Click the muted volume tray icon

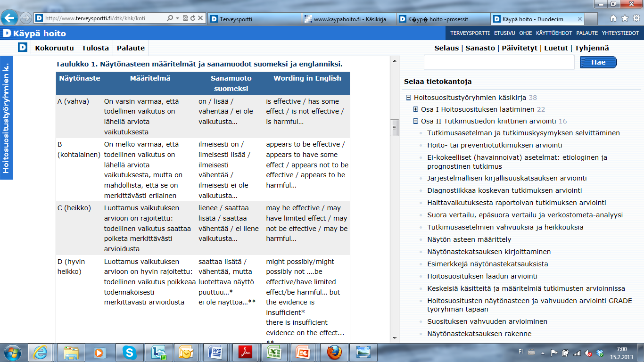(589, 353)
